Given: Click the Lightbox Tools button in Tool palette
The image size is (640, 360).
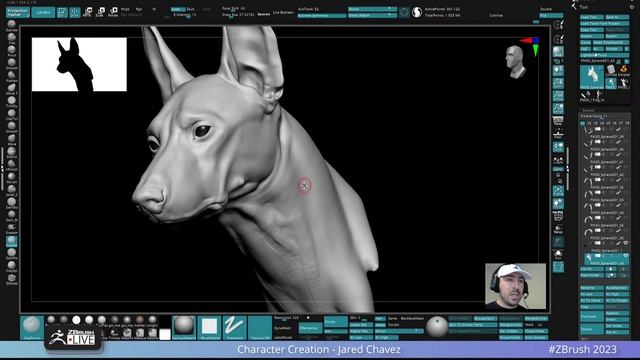Looking at the screenshot, I should click(604, 55).
